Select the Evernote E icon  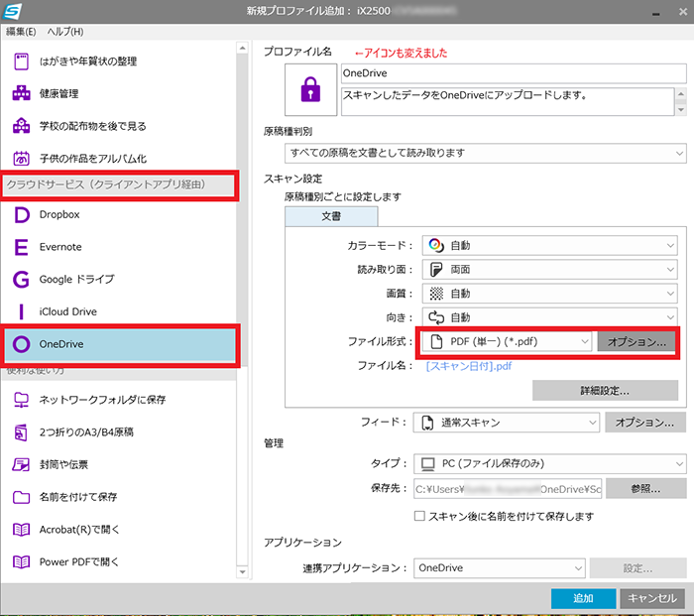click(x=21, y=247)
